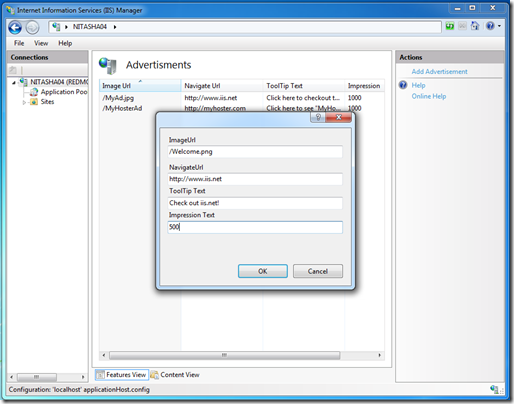Screen dimensions: 514x404
Task: Switch to the Content View tab
Action: click(175, 375)
